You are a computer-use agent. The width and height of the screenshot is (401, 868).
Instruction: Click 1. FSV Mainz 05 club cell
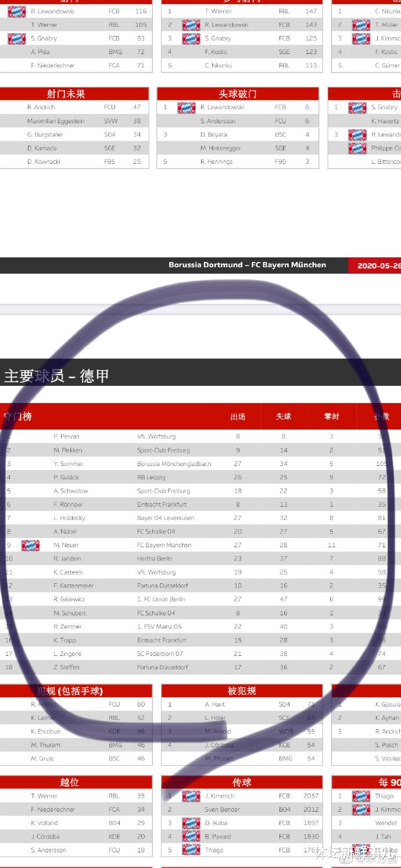pyautogui.click(x=159, y=626)
